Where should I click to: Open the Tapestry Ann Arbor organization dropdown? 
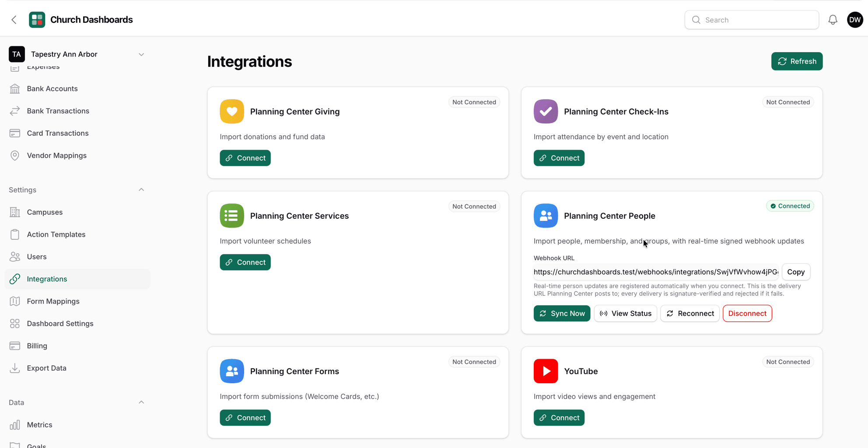77,54
